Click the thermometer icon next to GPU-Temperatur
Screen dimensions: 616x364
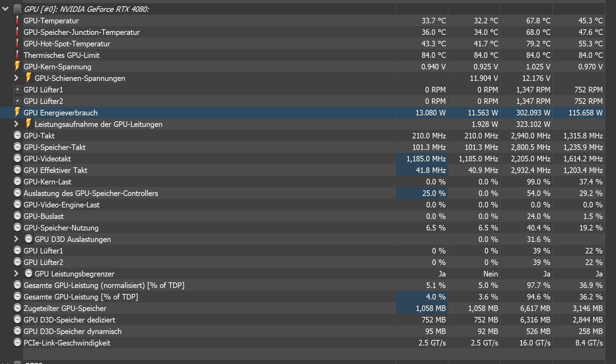(17, 21)
